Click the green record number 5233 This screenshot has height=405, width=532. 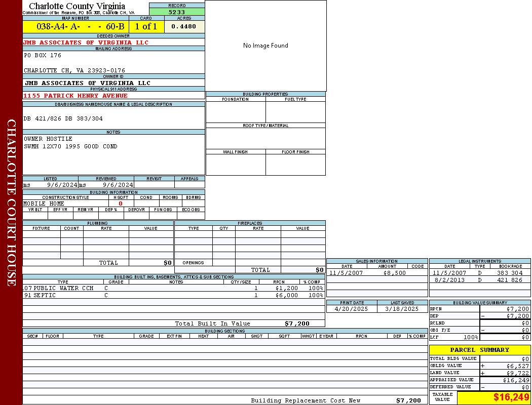click(177, 12)
